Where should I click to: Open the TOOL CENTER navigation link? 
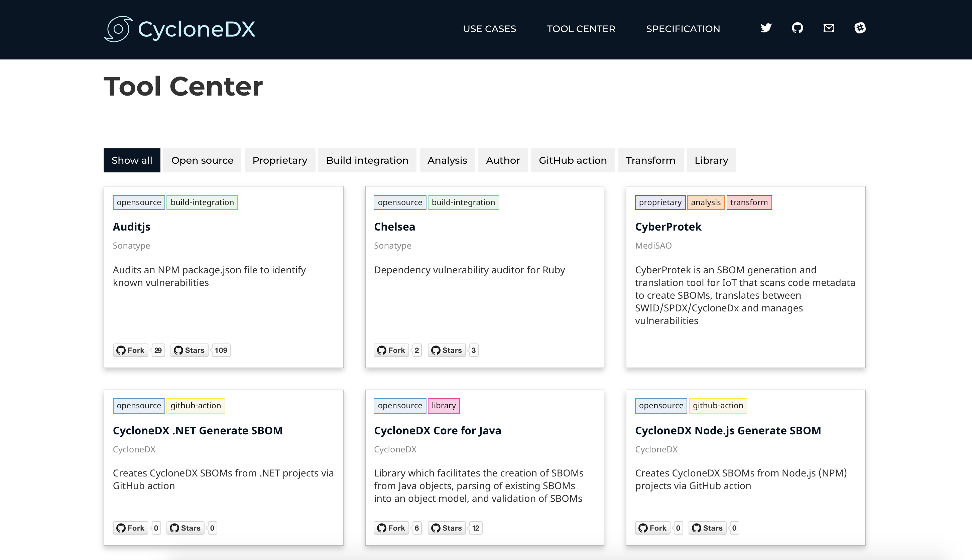tap(581, 29)
